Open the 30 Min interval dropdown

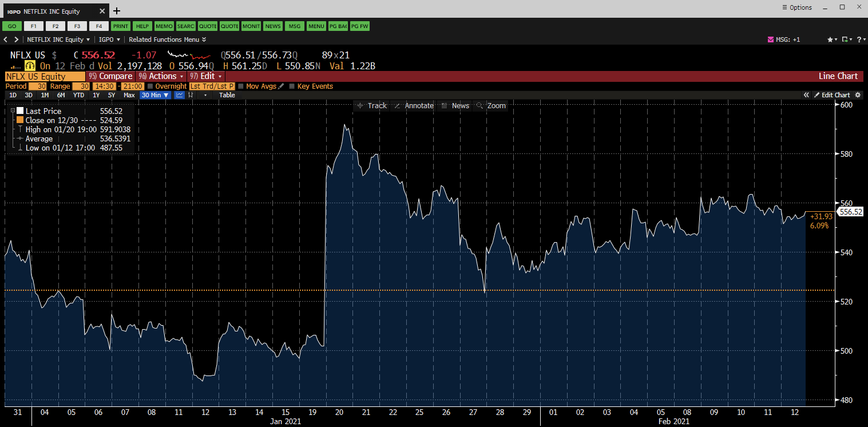(x=156, y=95)
